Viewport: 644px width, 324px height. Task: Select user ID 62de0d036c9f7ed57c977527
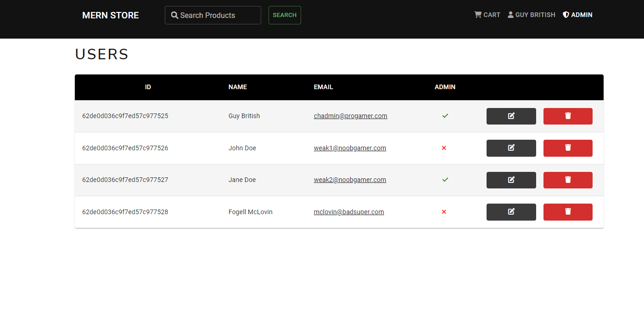pyautogui.click(x=125, y=180)
